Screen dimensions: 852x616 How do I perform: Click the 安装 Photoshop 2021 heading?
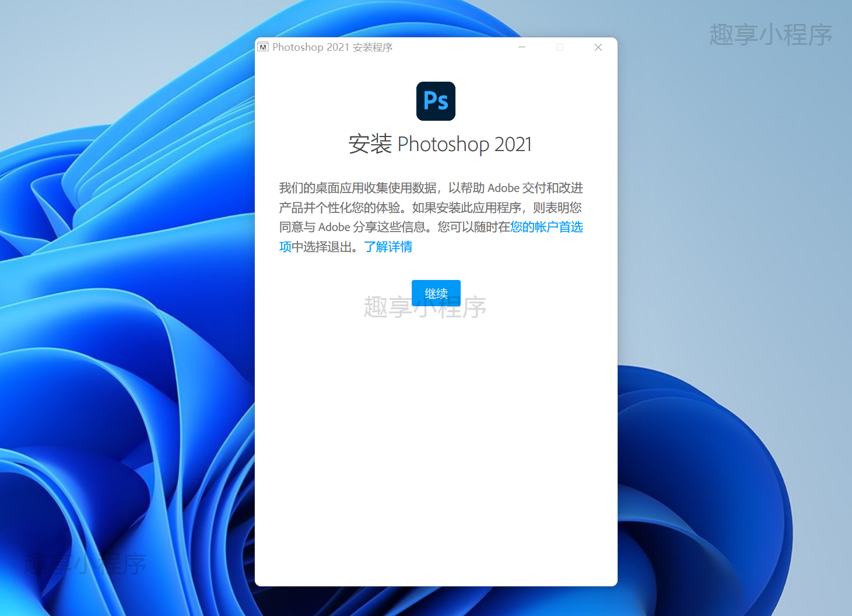(x=440, y=144)
